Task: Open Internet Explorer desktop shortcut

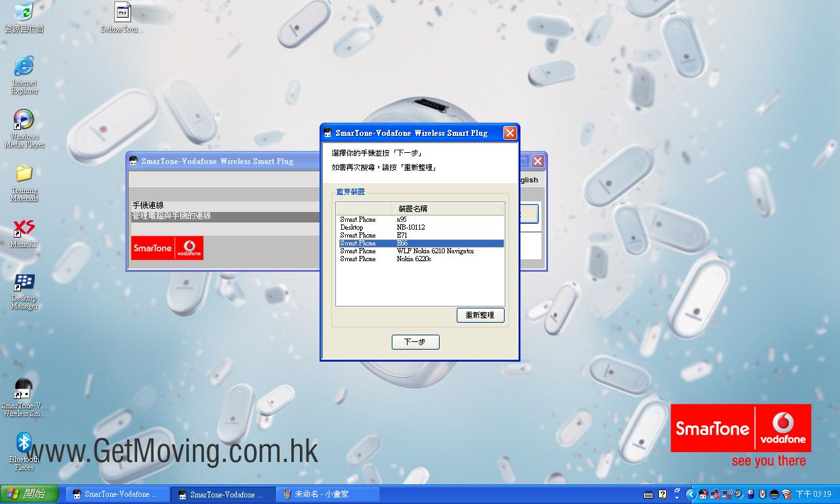Action: [x=24, y=66]
